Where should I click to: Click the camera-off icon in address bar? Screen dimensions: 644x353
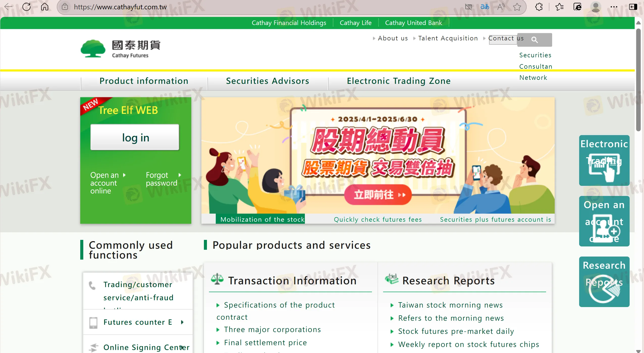(x=469, y=7)
